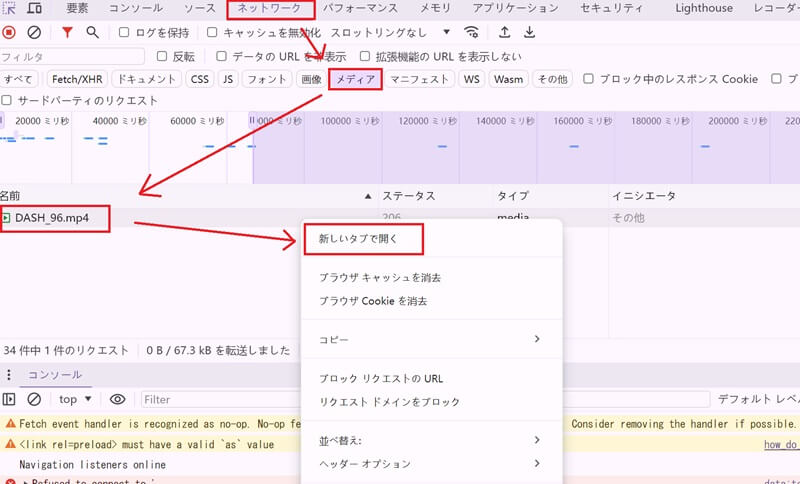
Task: Filter by Wasm requests
Action: [509, 79]
